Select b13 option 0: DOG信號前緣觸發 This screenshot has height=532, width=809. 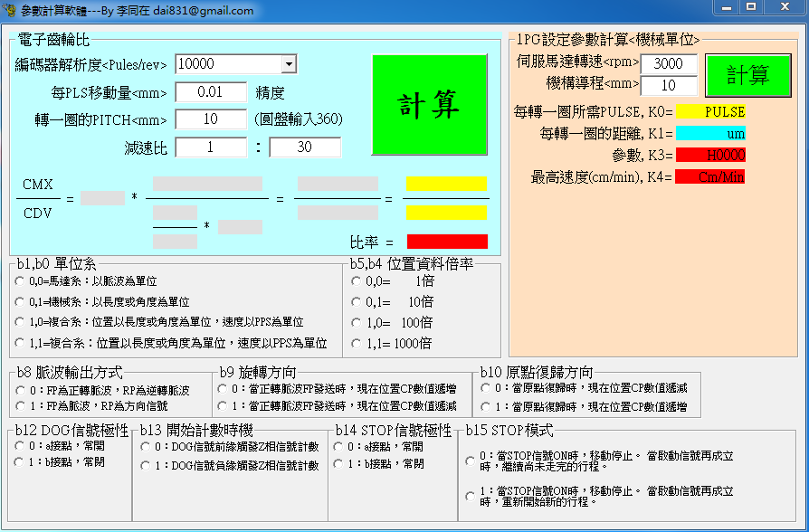pos(145,446)
